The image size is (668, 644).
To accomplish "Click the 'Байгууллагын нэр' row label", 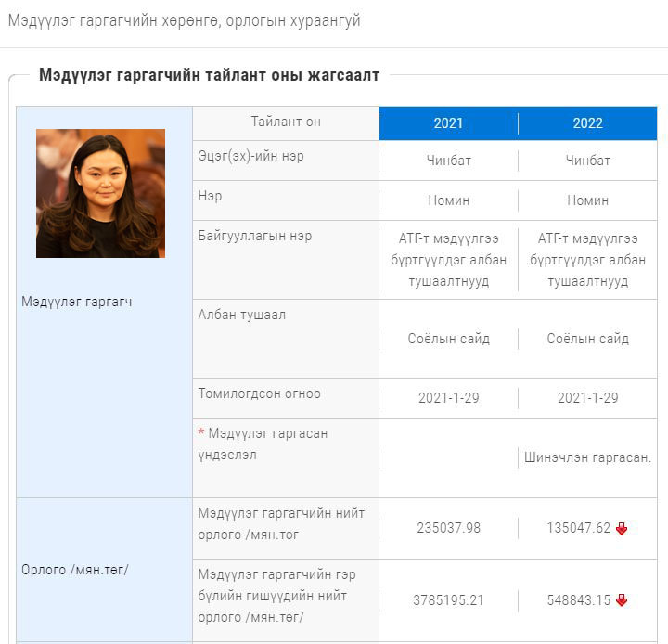I will coord(255,236).
